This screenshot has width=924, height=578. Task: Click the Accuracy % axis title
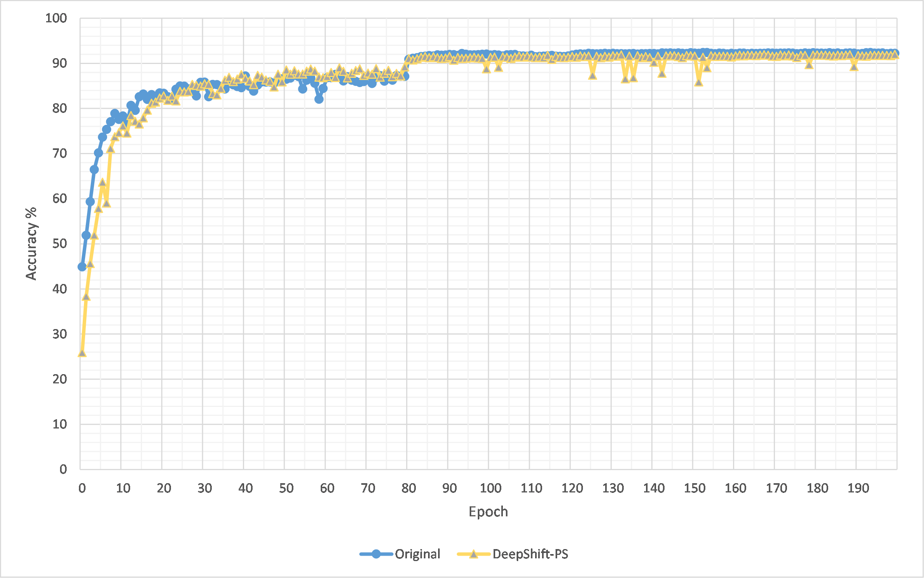point(31,244)
